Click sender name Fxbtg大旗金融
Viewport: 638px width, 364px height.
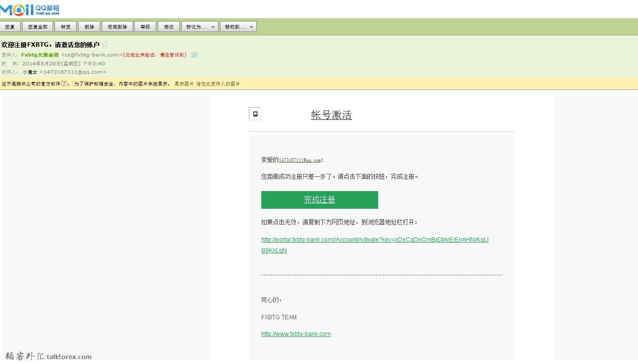tap(40, 55)
